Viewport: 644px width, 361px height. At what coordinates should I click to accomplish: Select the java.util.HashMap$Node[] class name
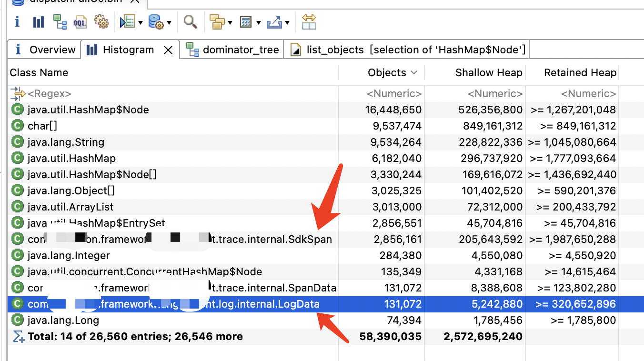point(92,174)
